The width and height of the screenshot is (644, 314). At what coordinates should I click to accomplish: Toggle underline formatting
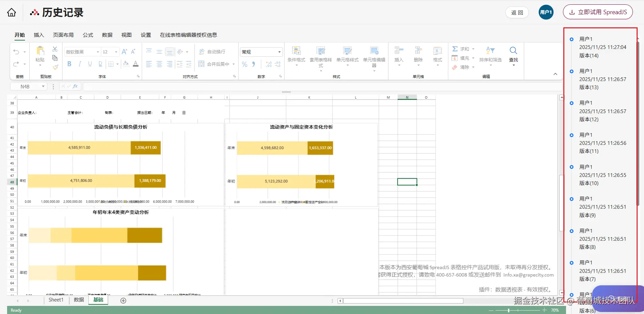(x=90, y=64)
